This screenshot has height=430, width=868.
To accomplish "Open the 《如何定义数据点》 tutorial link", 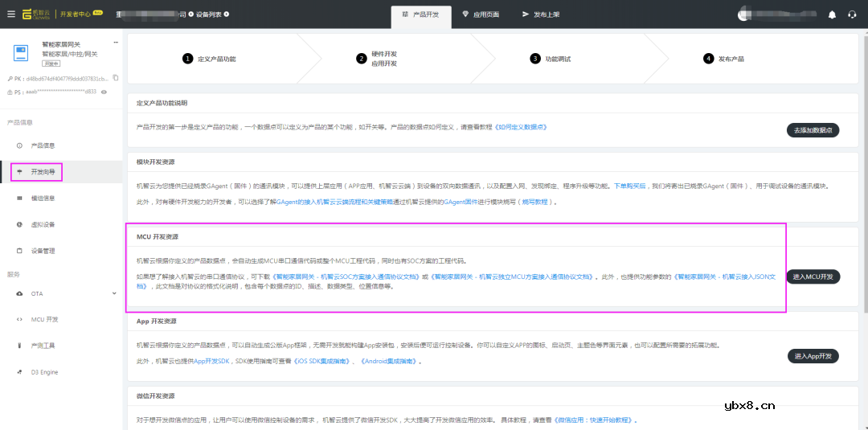I will [522, 127].
